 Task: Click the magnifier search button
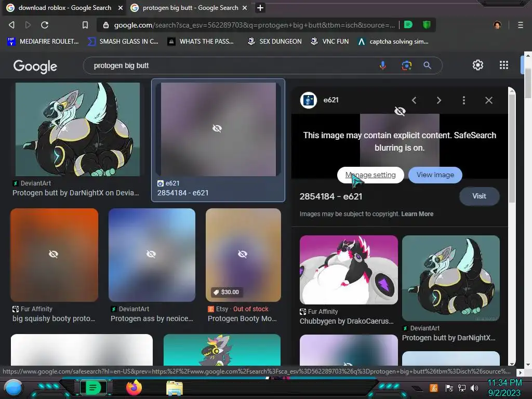427,65
